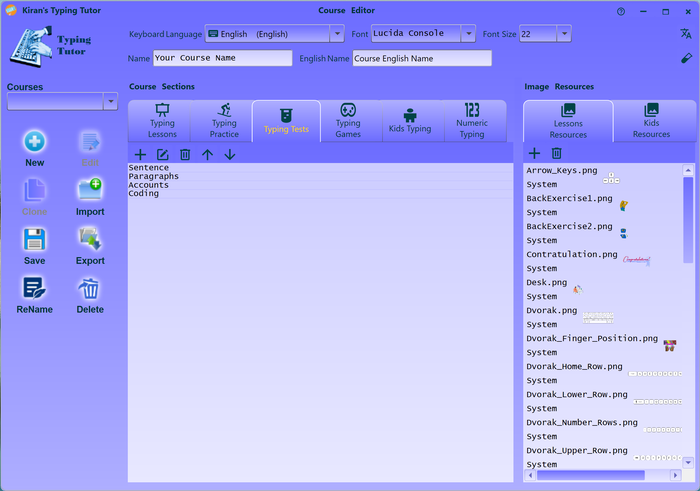Screen dimensions: 700x491
Task: Expand Font Size dropdown arrow
Action: click(564, 33)
